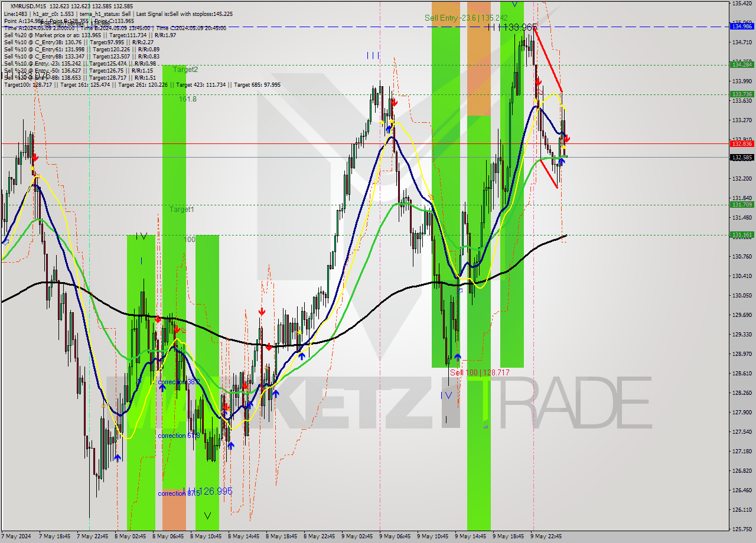This screenshot has height=543, width=756.
Task: Select the red 132.836 price tag
Action: [742, 143]
